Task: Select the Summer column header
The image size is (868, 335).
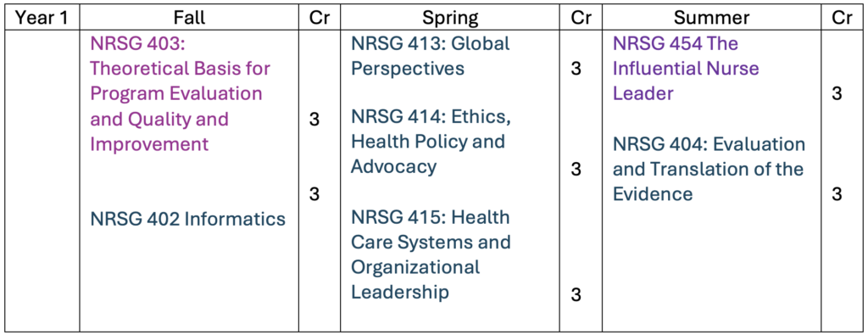Action: (712, 19)
